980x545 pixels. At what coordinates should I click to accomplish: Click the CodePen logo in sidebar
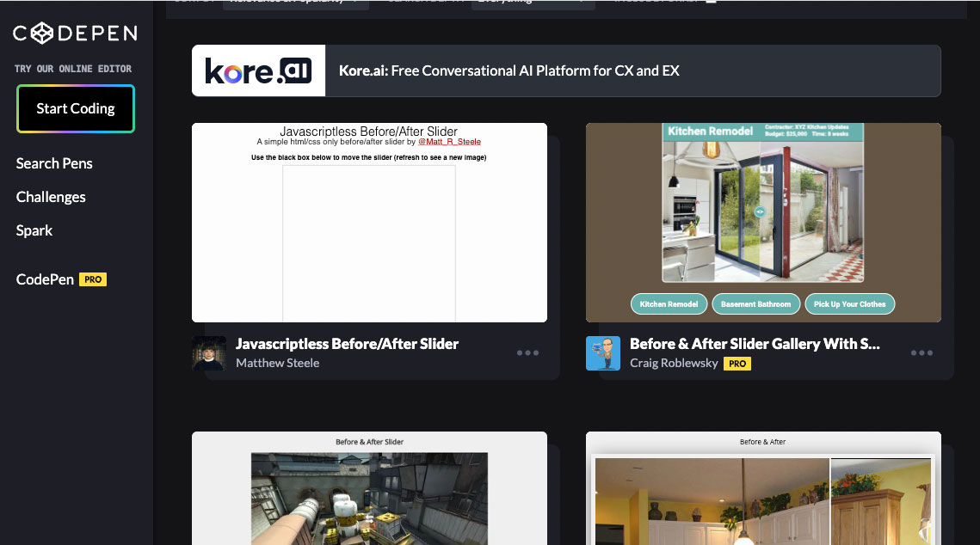click(75, 34)
